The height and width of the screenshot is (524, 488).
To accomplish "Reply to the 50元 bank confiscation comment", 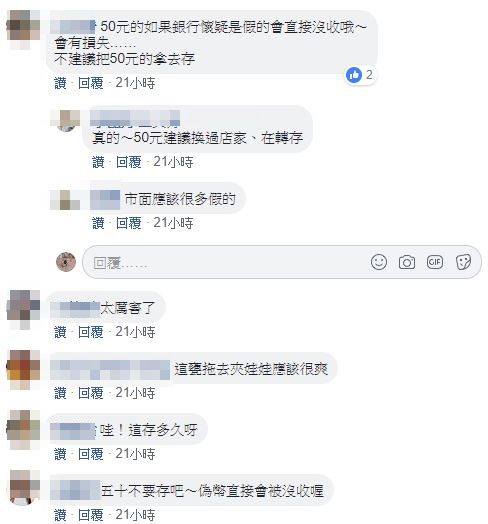I will [x=91, y=83].
